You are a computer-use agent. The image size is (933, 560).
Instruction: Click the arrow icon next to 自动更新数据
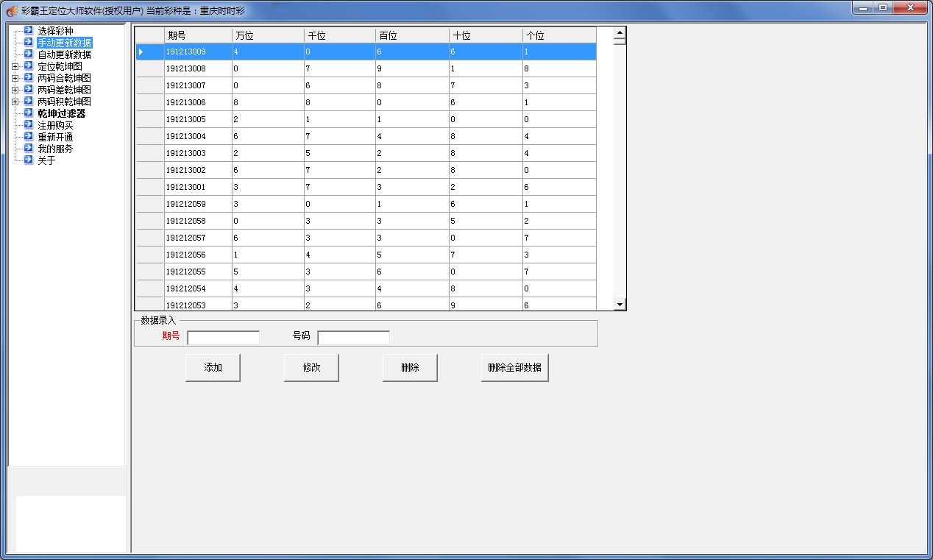[x=28, y=54]
